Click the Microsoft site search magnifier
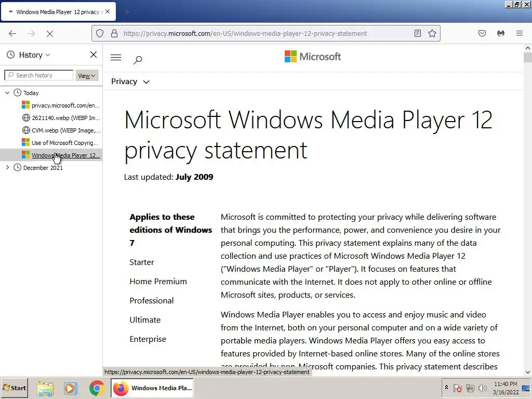The height and width of the screenshot is (399, 532). [x=138, y=60]
